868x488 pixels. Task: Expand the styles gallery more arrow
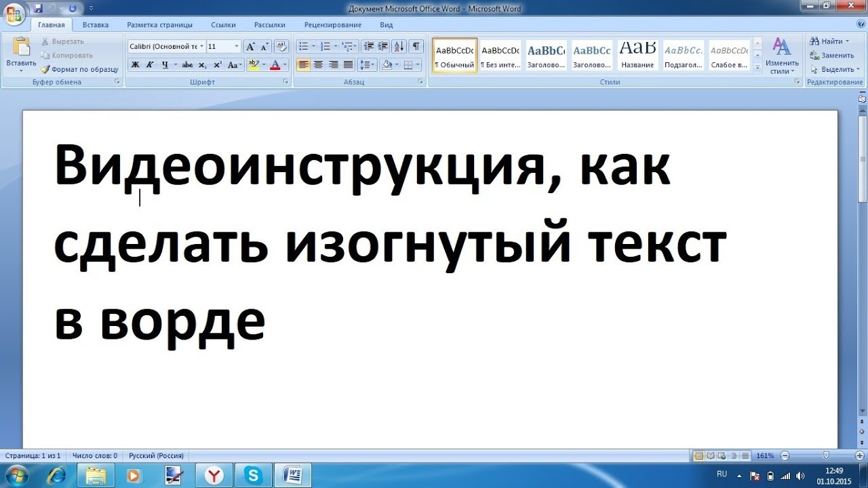tap(757, 67)
